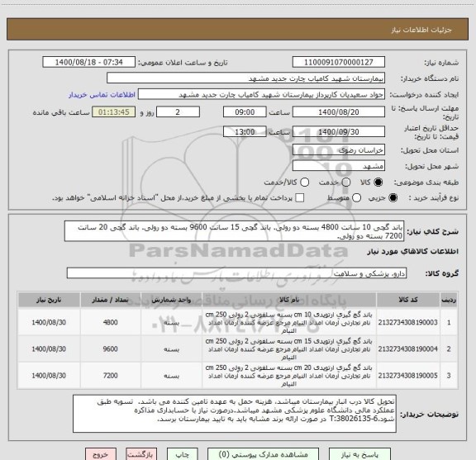Click the general need description text box
This screenshot has height=460, width=476.
pos(235,231)
